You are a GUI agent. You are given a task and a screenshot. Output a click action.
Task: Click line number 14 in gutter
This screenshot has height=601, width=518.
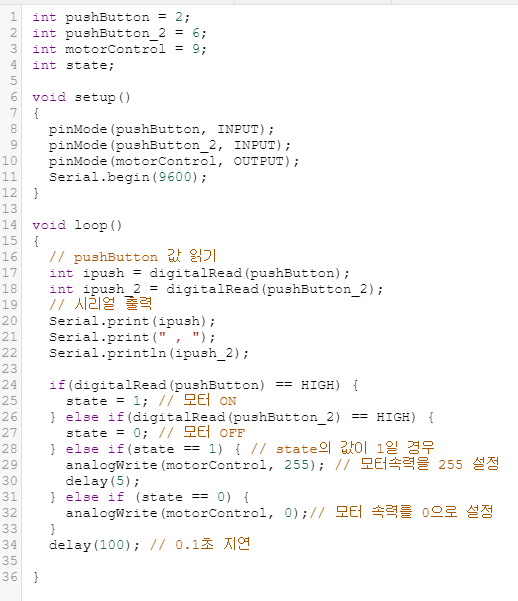[x=10, y=225]
